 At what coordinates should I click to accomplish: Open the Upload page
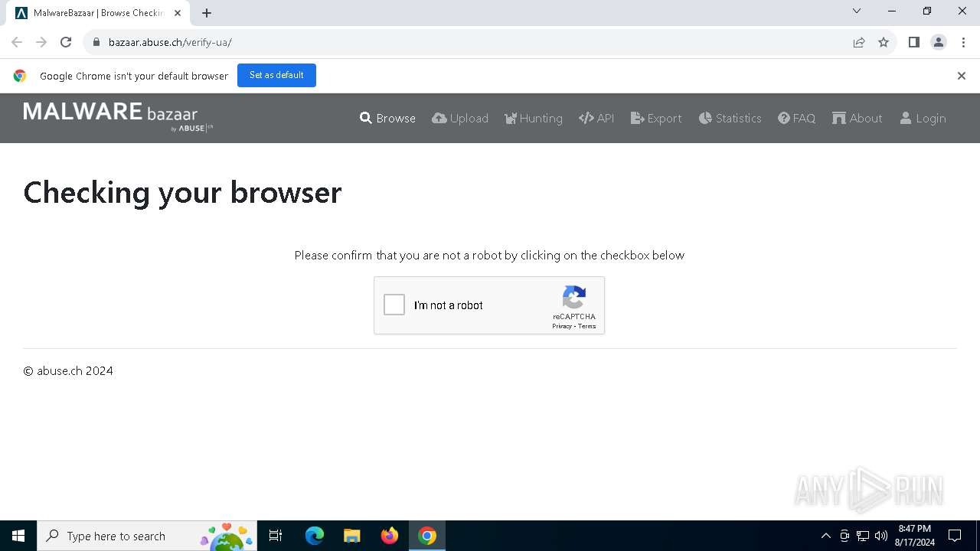tap(460, 118)
